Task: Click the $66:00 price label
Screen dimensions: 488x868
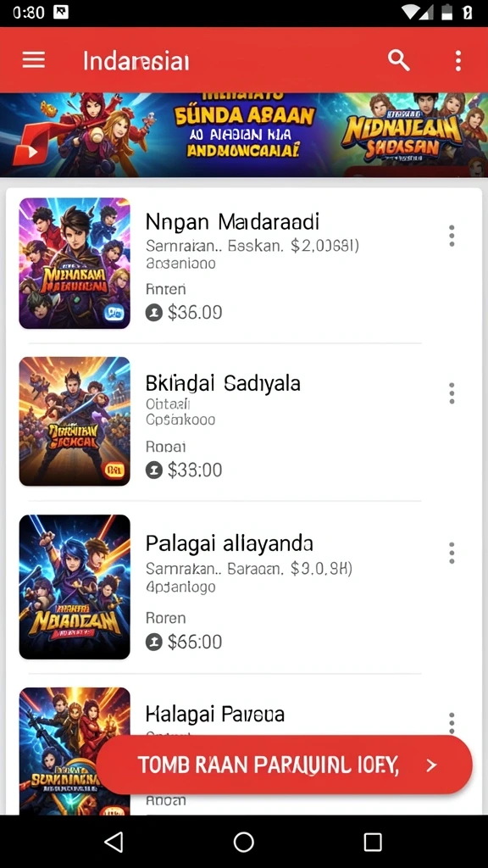Action: [195, 642]
